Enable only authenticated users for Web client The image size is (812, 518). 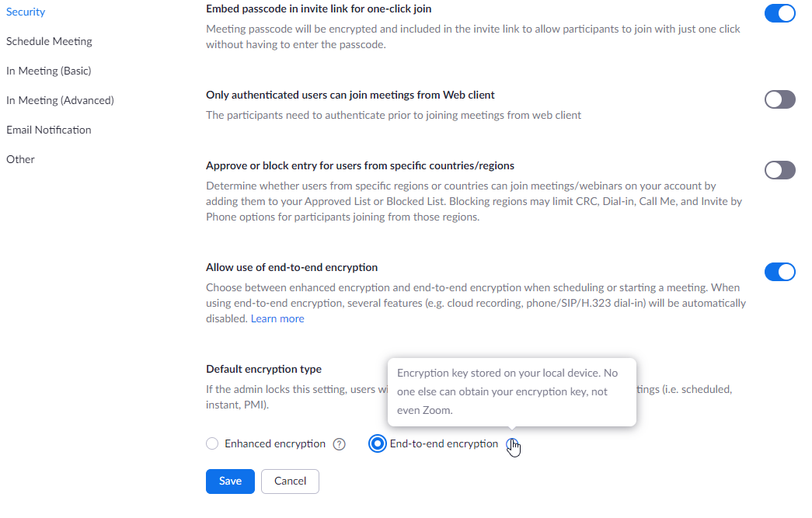pyautogui.click(x=779, y=99)
